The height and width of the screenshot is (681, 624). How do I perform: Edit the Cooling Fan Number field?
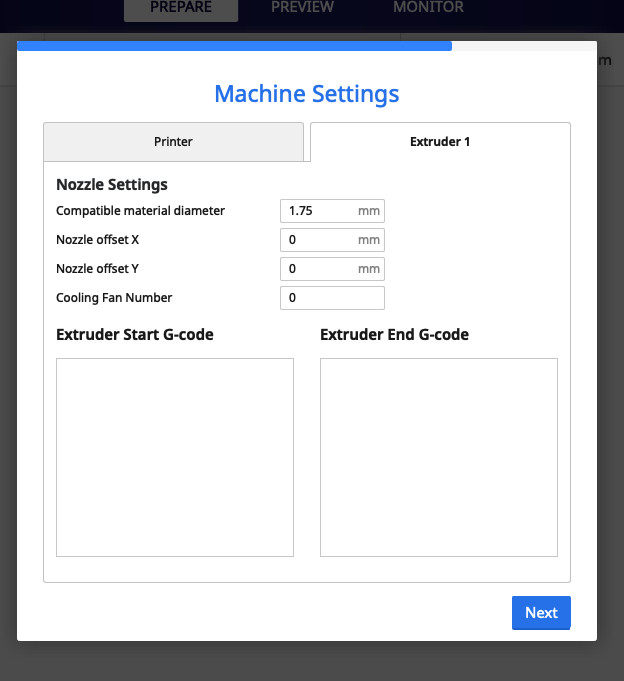tap(332, 298)
